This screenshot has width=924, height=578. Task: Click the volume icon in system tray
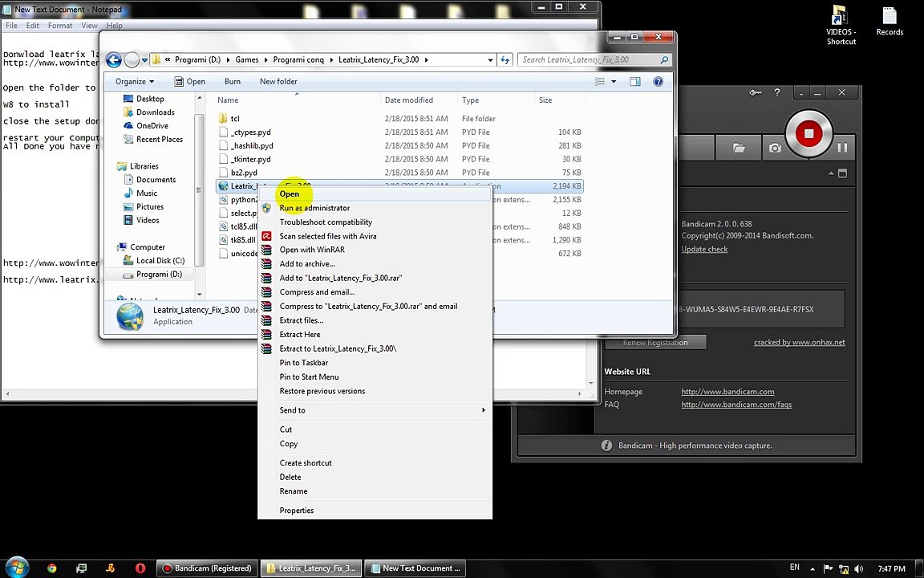click(858, 568)
